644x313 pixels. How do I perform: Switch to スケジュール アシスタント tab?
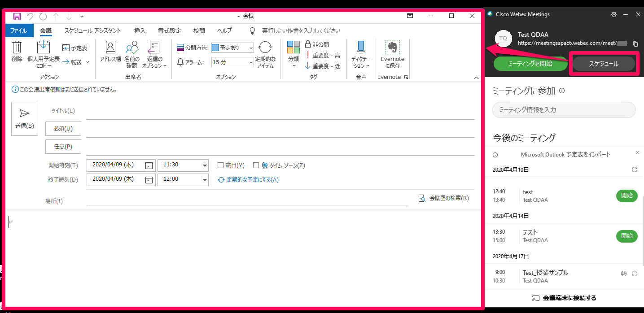pos(92,31)
